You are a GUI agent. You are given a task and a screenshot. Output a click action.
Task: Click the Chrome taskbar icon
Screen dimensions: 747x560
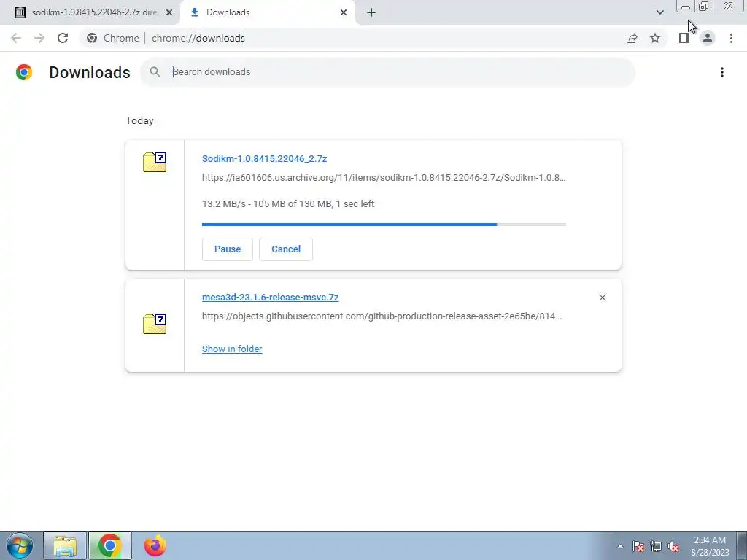pos(110,545)
